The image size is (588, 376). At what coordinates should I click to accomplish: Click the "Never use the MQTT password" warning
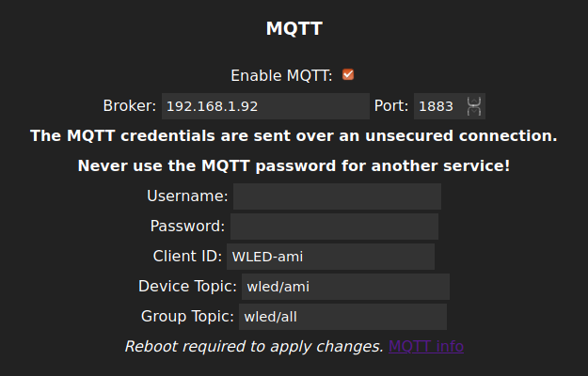click(294, 165)
